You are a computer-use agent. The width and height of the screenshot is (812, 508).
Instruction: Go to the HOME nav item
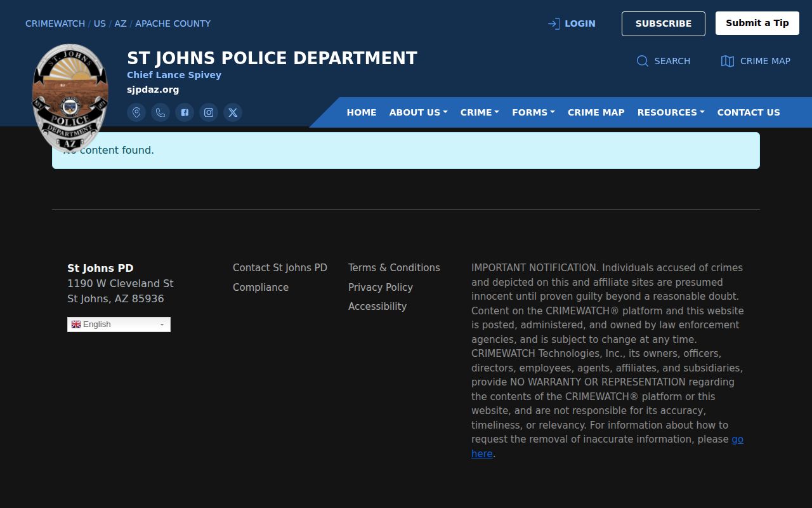(362, 112)
